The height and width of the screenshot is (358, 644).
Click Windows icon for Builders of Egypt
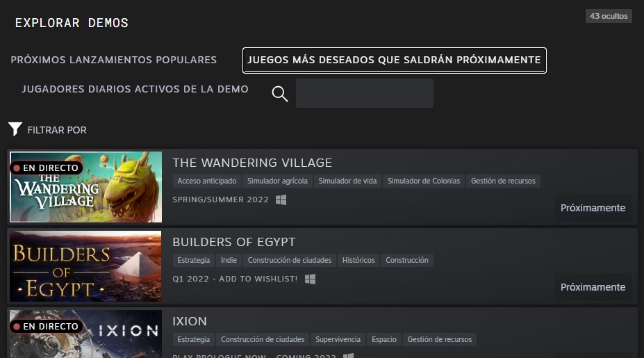click(310, 279)
